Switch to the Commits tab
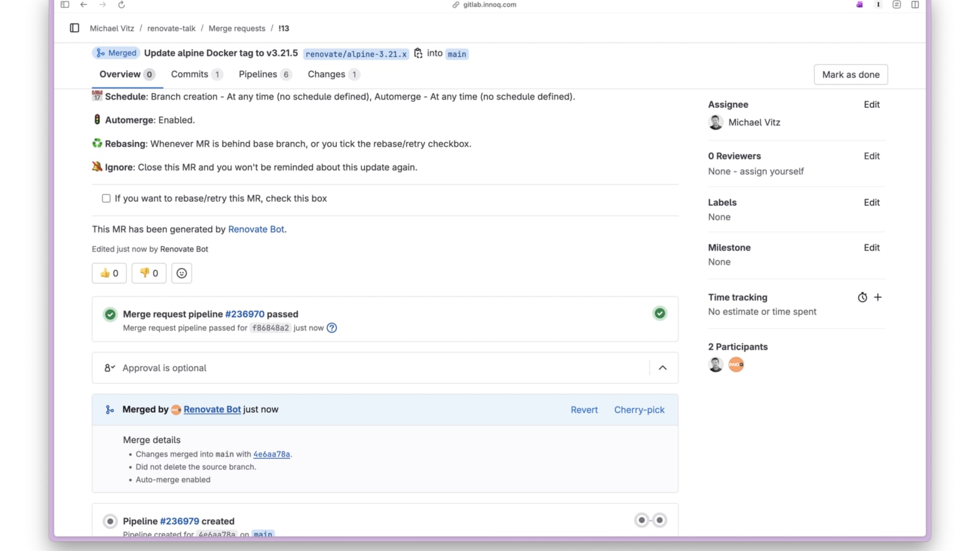980x551 pixels. 196,74
